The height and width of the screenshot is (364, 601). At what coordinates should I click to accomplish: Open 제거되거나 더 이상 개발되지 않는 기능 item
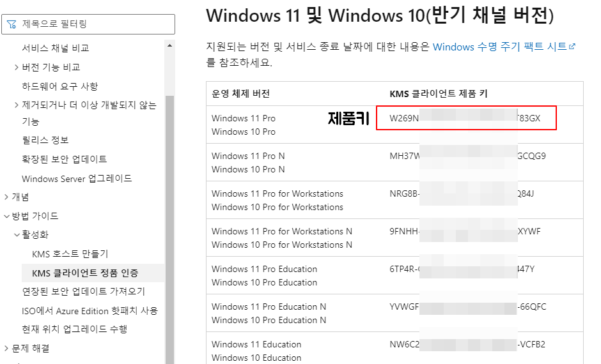click(x=90, y=113)
